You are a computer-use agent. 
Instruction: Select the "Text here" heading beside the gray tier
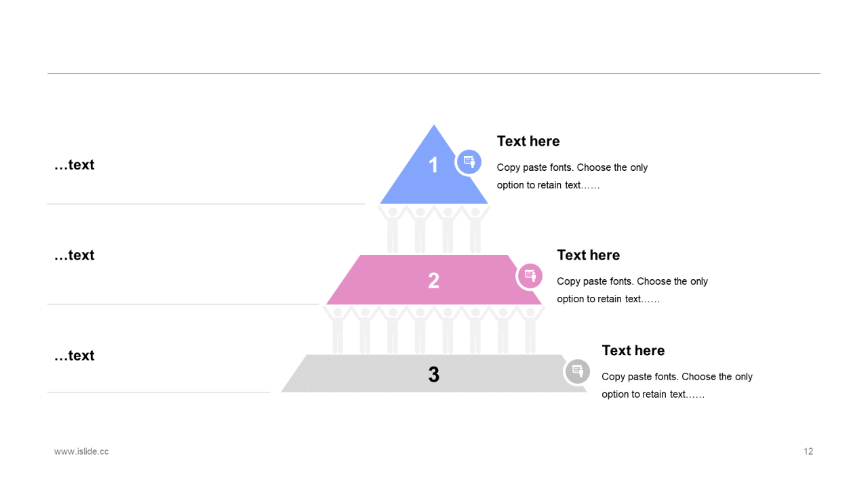[633, 350]
